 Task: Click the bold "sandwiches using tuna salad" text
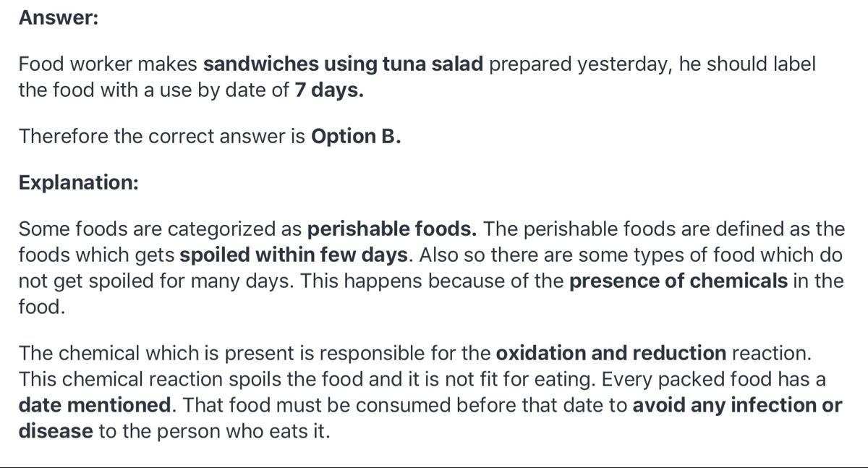point(343,64)
